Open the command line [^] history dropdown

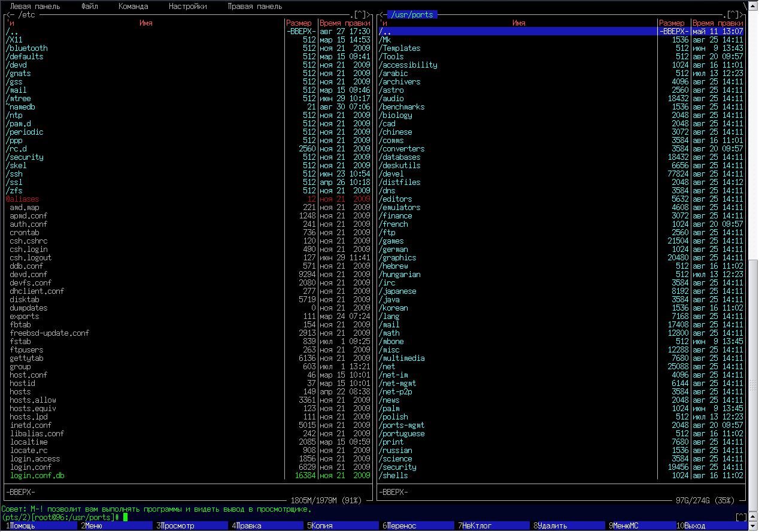(x=741, y=517)
